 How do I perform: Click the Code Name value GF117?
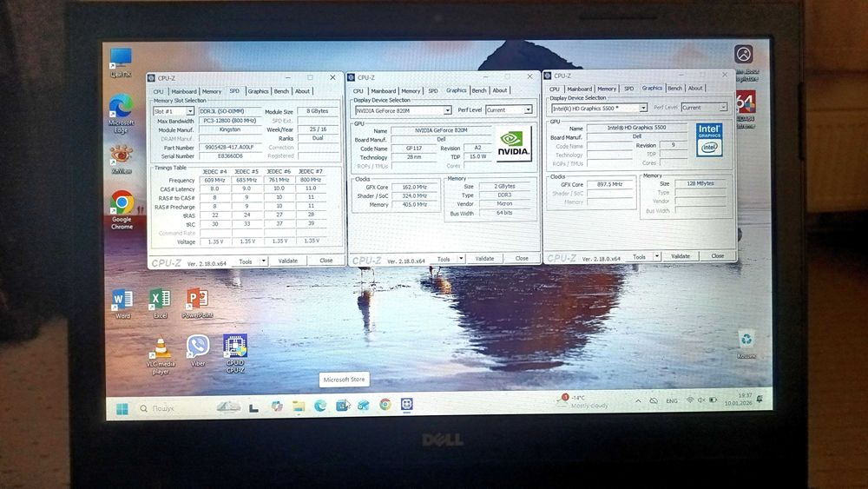[413, 149]
